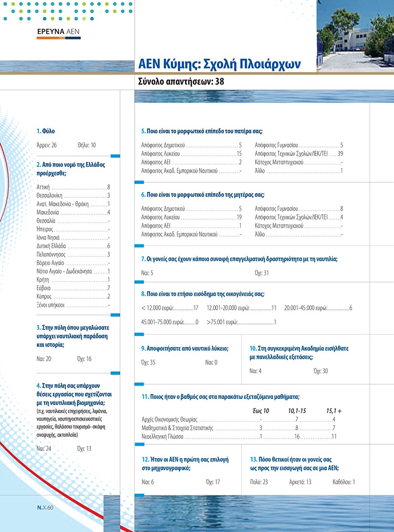Click the school building photo
Image resolution: width=394 pixels, height=532 pixels.
coord(355,36)
